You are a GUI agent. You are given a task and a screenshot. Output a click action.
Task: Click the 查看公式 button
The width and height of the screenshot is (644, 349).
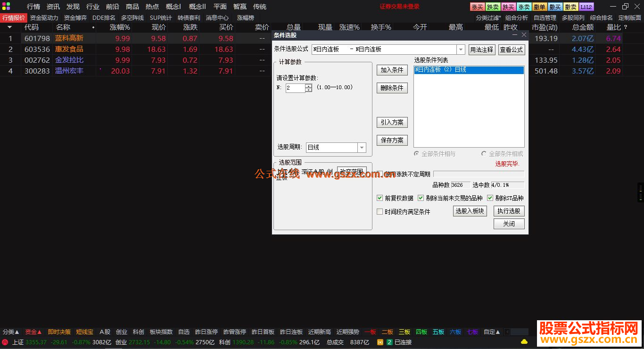[512, 50]
